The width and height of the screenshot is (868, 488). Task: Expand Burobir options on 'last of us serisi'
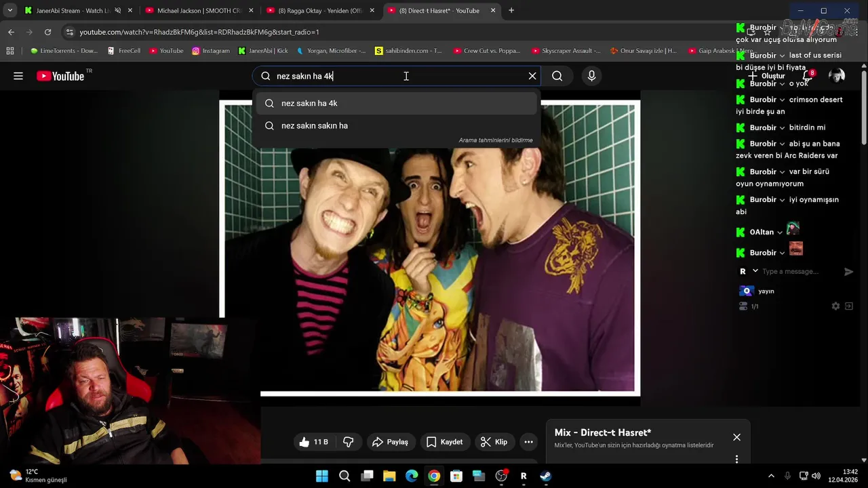782,56
